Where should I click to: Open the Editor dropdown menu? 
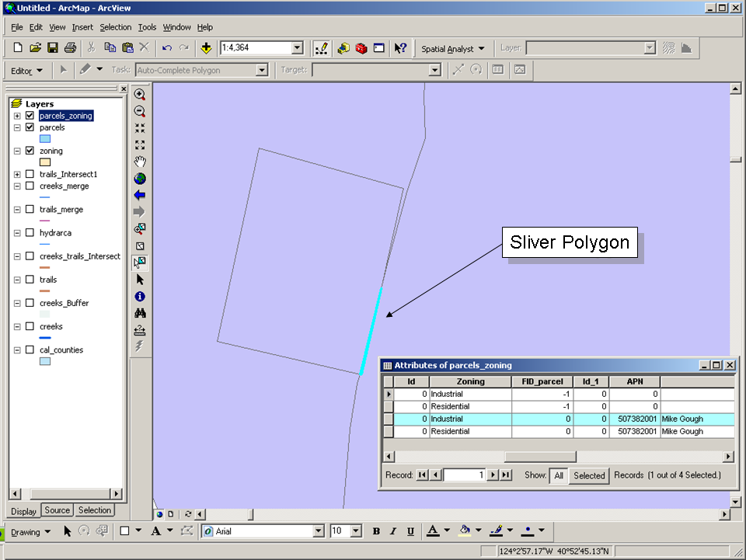(27, 71)
